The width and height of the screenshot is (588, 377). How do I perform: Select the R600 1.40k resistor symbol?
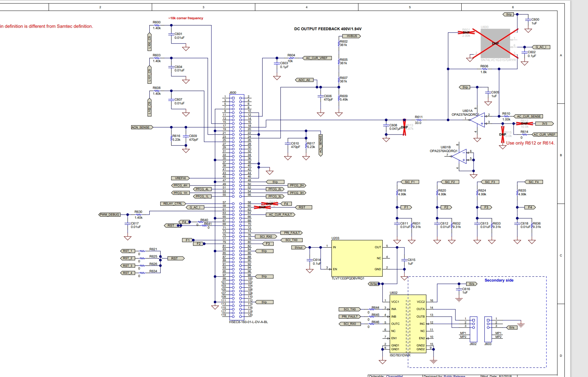157,25
